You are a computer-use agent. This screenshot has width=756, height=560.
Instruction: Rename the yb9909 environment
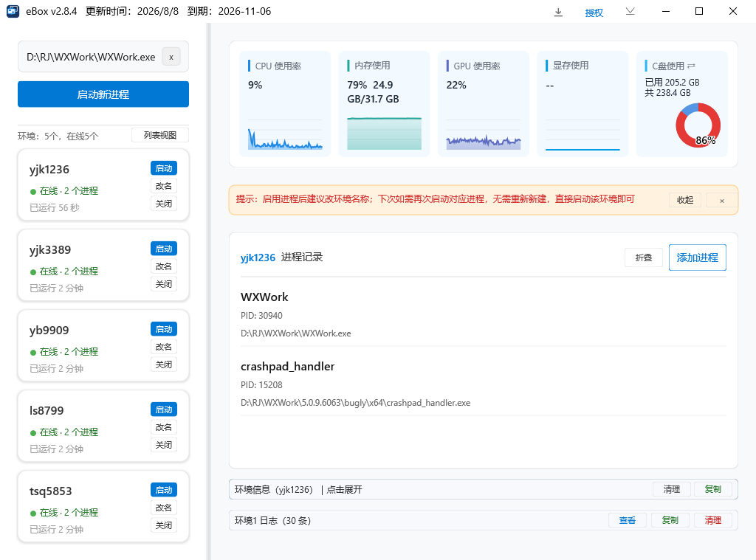point(164,347)
